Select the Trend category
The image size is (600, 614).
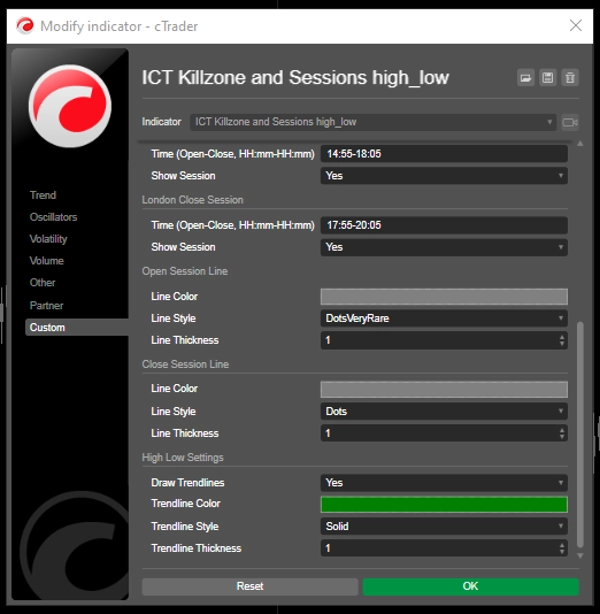(x=43, y=195)
